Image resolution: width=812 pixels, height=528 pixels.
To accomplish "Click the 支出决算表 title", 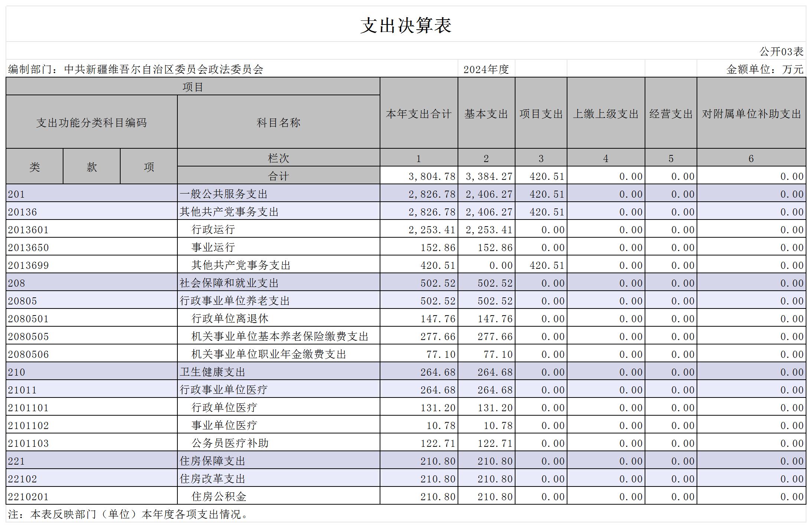I will 406,25.
